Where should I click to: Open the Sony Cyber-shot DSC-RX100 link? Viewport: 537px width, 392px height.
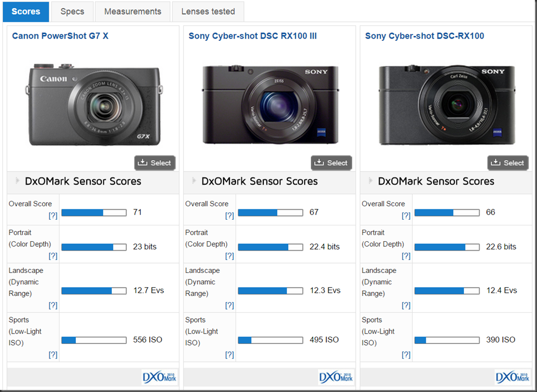point(425,36)
